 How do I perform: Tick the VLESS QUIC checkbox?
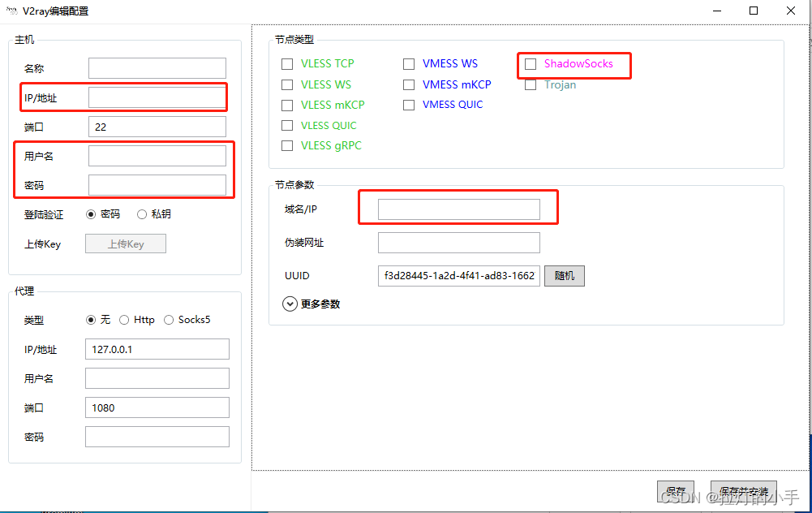[x=287, y=125]
